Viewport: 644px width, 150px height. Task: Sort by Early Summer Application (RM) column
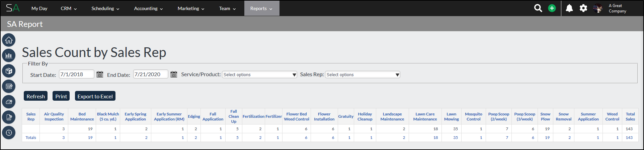point(169,116)
